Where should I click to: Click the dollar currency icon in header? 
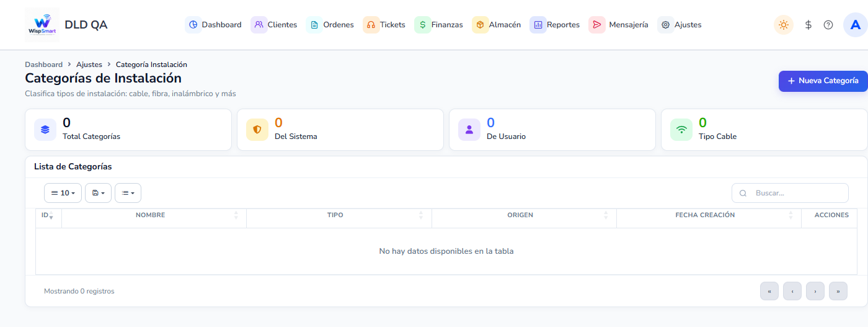(x=808, y=25)
